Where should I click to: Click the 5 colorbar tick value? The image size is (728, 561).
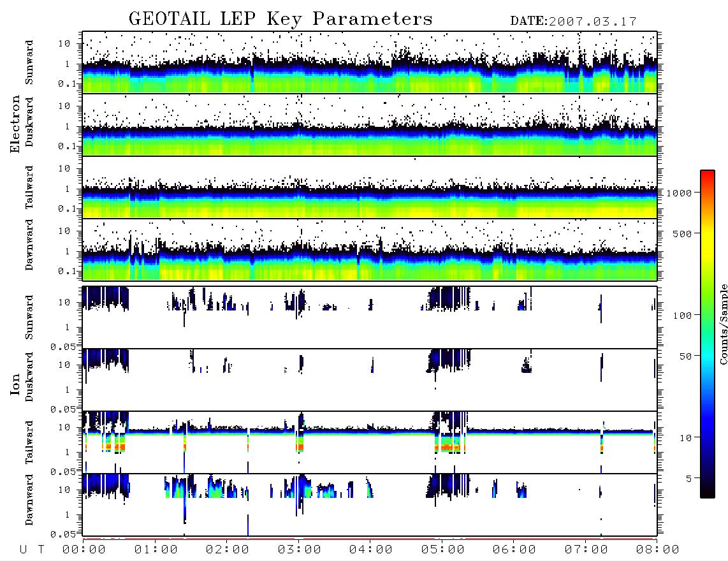coord(689,479)
